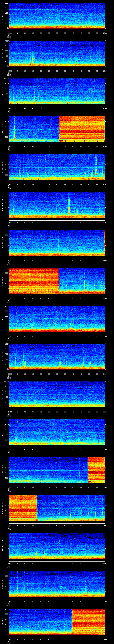
Task: Click the '31:00' end time label
Action: click(105, 639)
